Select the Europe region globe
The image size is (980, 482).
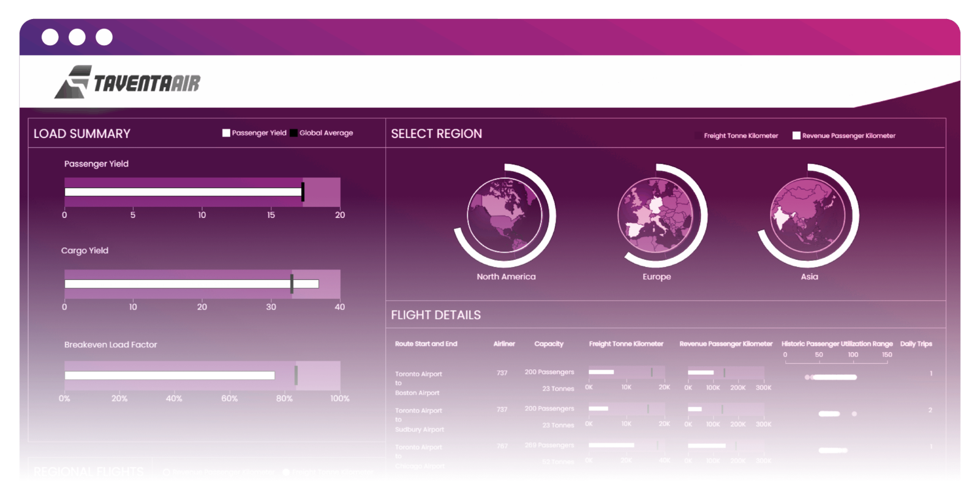(x=655, y=216)
